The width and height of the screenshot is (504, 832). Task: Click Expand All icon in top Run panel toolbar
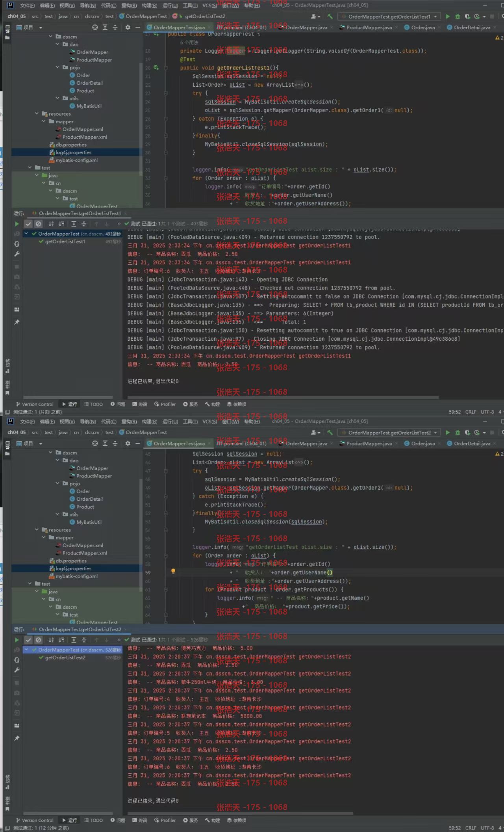tap(74, 224)
